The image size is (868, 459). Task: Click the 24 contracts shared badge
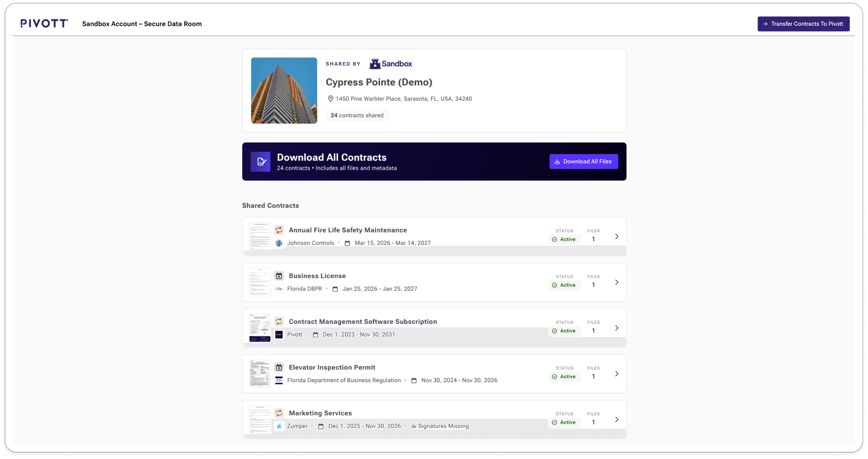click(357, 116)
